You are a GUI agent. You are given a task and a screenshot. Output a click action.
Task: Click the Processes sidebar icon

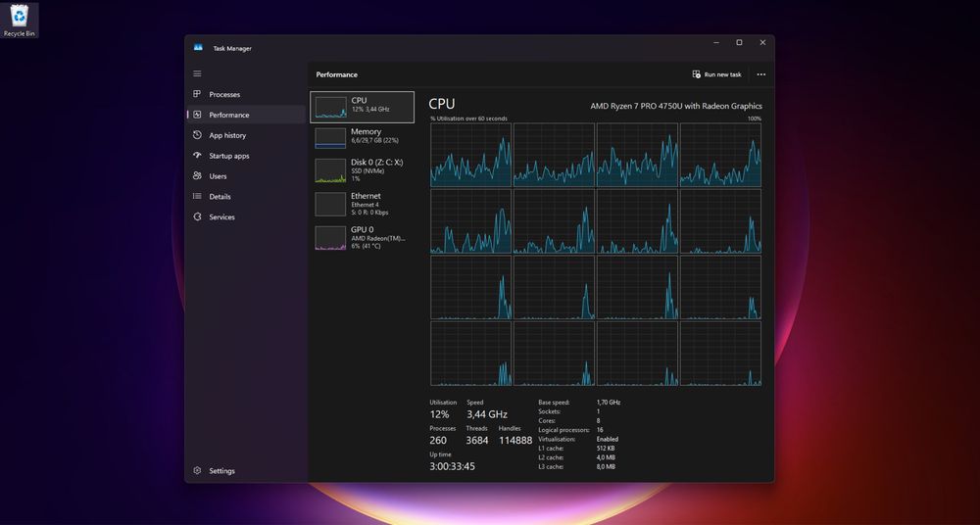coord(198,94)
